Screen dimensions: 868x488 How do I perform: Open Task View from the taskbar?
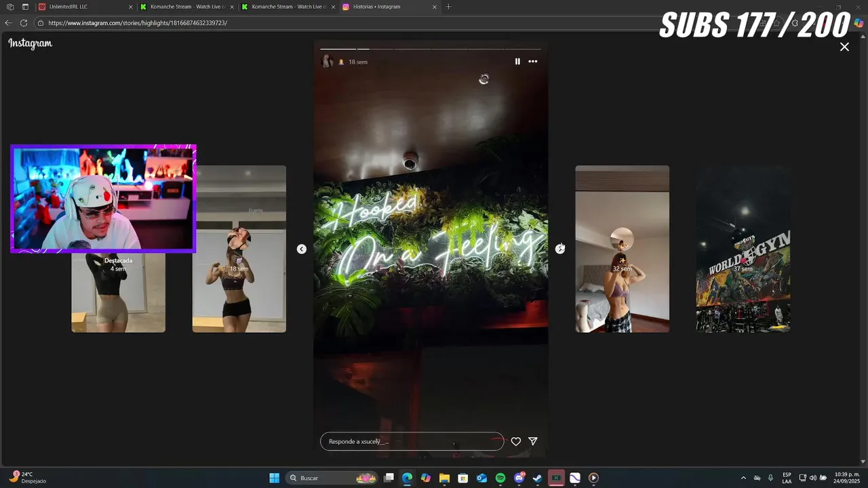pos(389,478)
